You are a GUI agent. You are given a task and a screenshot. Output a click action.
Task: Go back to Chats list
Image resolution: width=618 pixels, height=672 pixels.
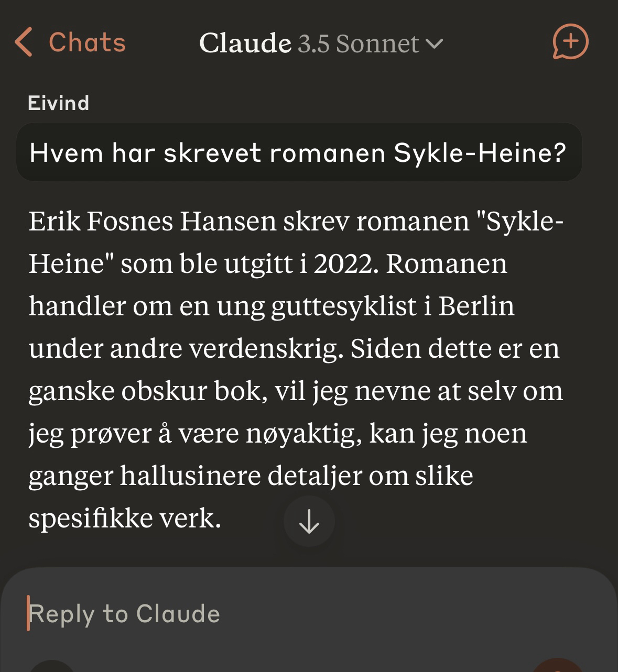point(87,42)
